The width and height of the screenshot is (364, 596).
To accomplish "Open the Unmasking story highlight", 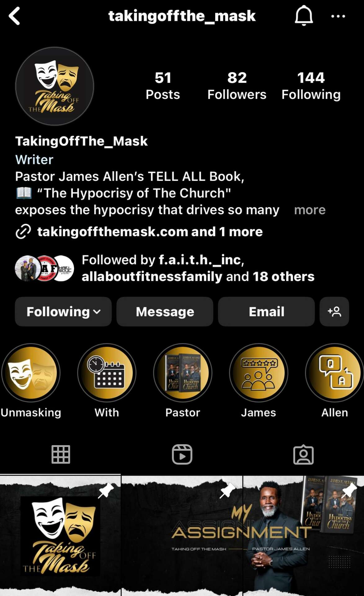I will [x=31, y=372].
